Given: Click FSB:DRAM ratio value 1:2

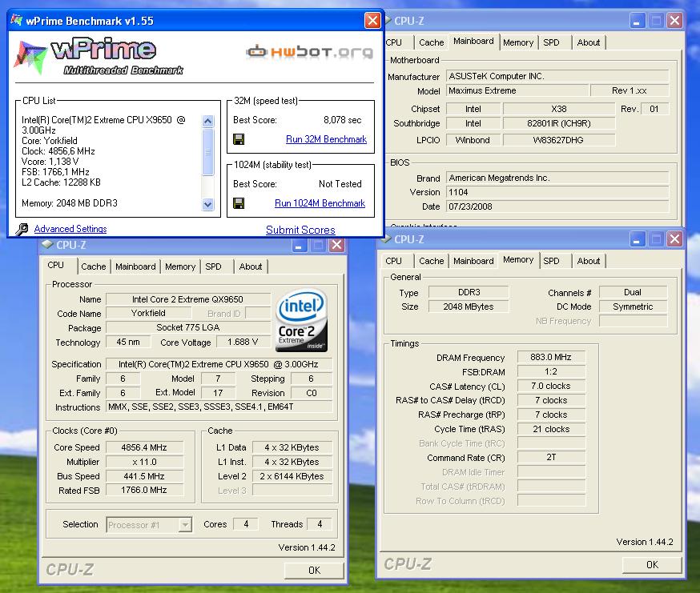Looking at the screenshot, I should (551, 371).
